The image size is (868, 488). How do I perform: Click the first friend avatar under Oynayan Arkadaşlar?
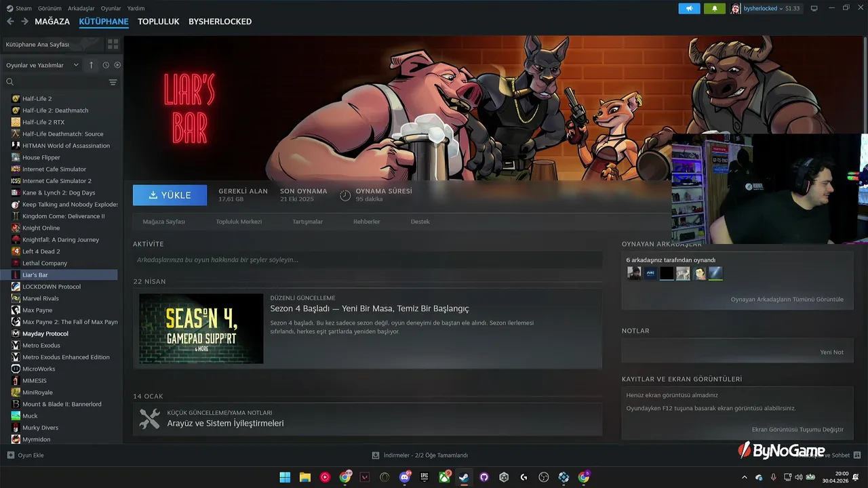tap(634, 273)
